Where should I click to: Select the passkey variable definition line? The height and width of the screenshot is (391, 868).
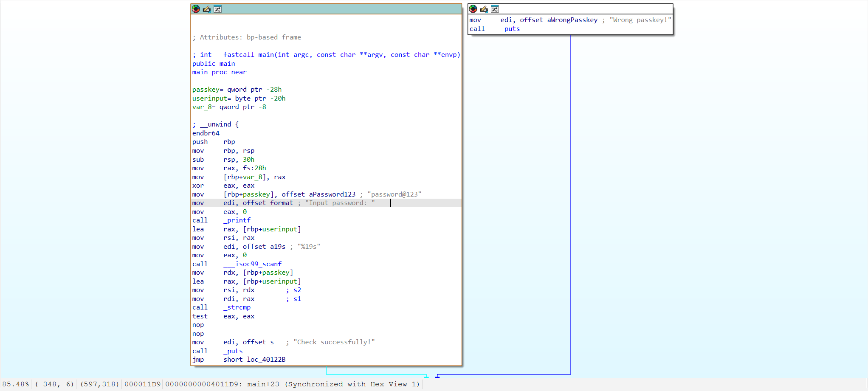(237, 90)
